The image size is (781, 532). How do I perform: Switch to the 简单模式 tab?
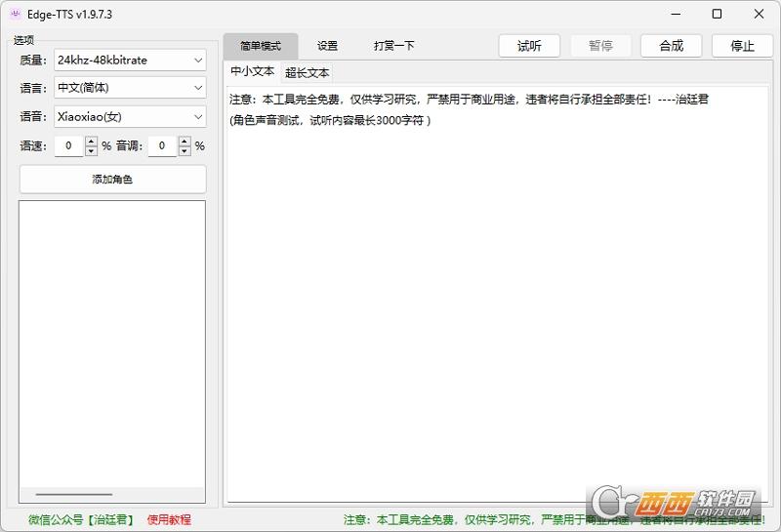pyautogui.click(x=261, y=46)
